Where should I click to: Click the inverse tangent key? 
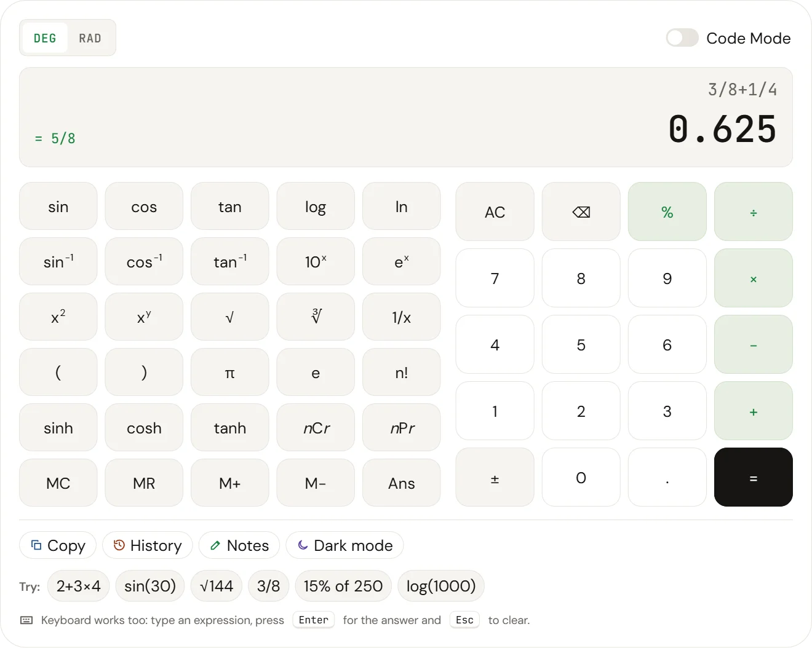(230, 261)
